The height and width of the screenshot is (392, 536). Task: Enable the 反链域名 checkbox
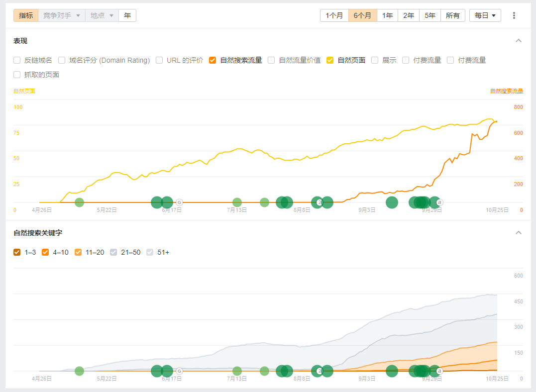[x=17, y=60]
